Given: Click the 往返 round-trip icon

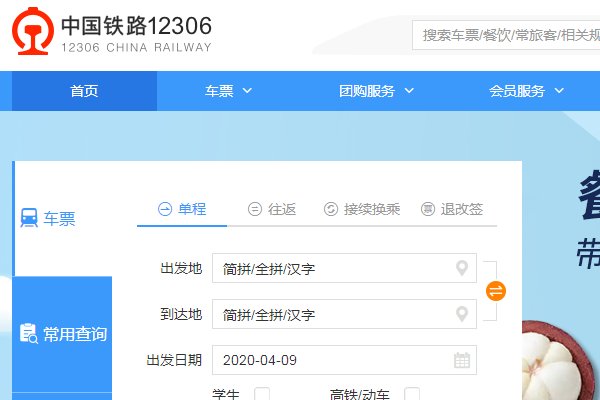Looking at the screenshot, I should pos(255,209).
